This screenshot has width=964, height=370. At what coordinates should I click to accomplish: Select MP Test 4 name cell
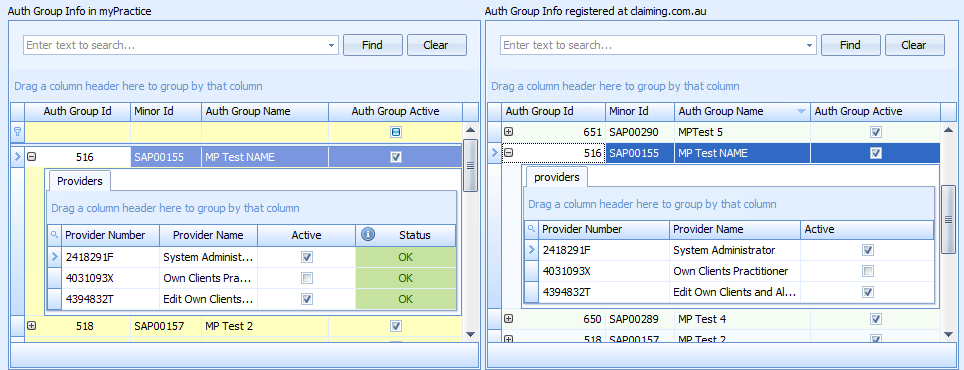743,319
